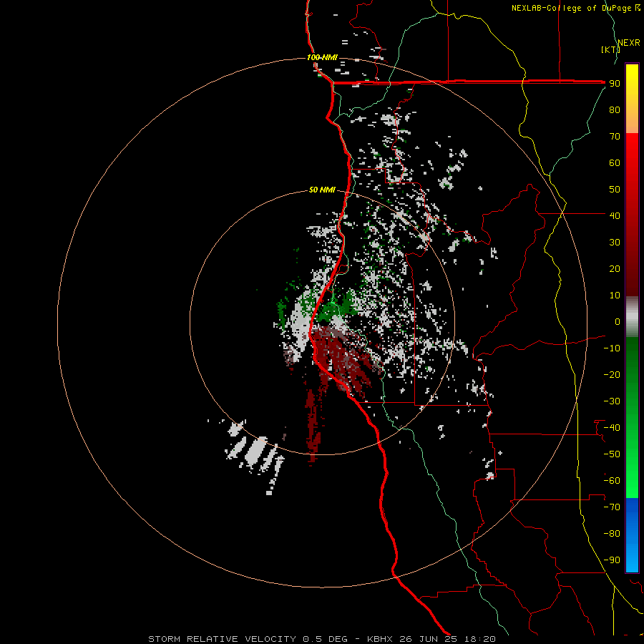Click the positive 80 knots scale value
The image size is (644, 644).
615,110
